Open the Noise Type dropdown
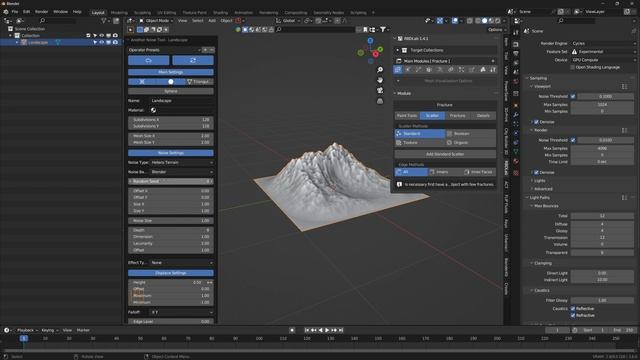640x360 pixels. 182,162
